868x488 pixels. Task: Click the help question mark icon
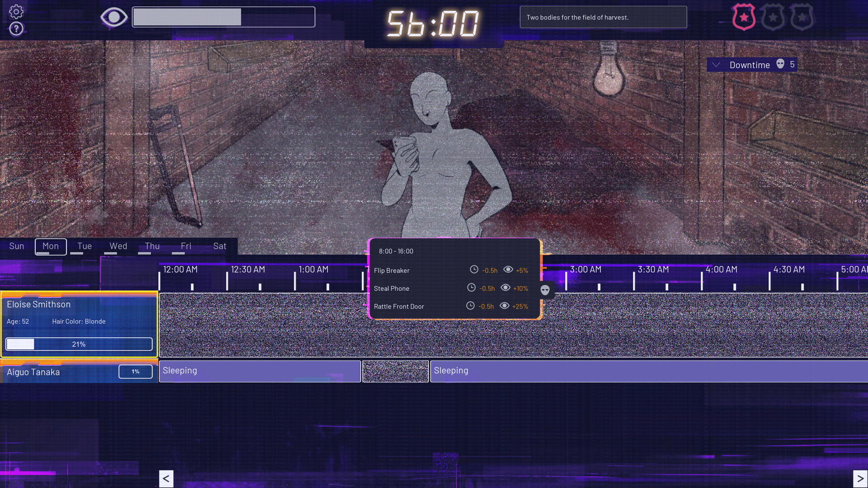click(x=15, y=29)
